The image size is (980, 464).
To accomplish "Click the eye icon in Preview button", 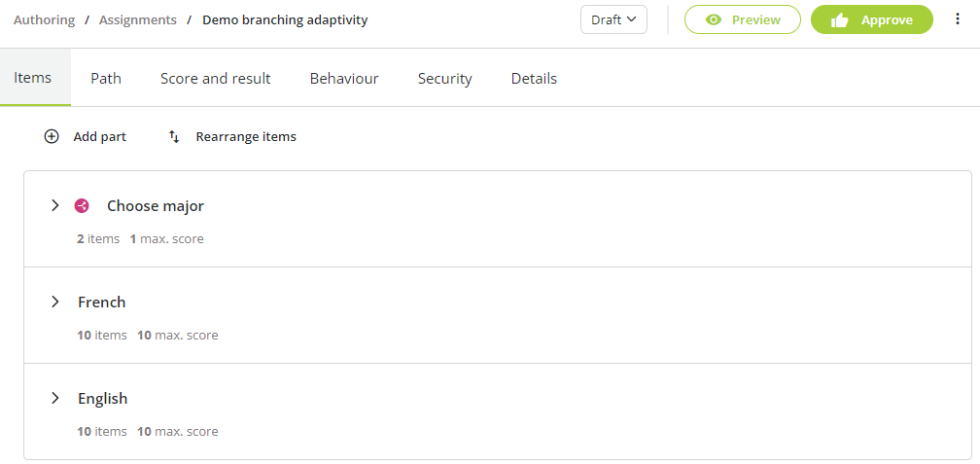I will coord(713,20).
